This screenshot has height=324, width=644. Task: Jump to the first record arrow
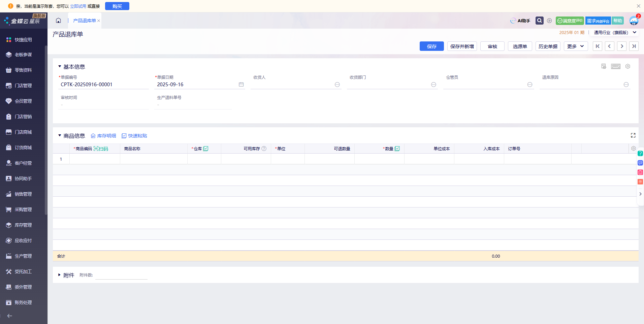point(597,46)
